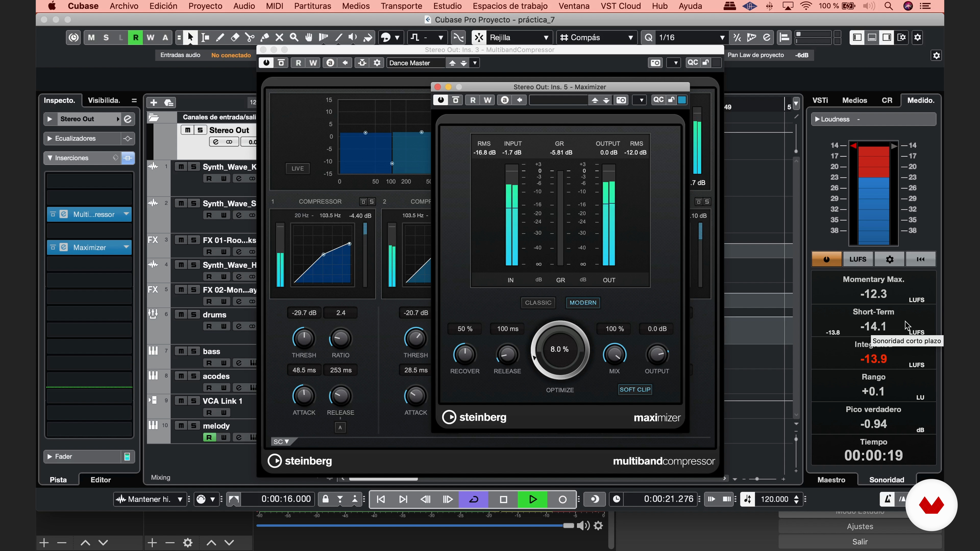Reset the loudness measurement values
Screen dimensions: 980x551
[921, 259]
